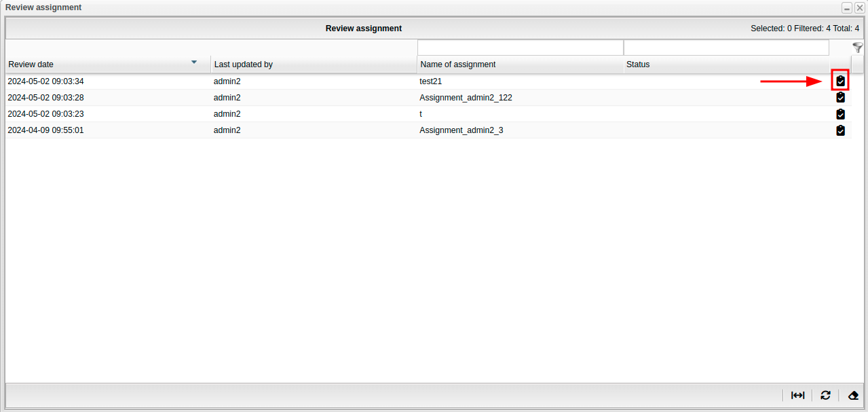868x412 pixels.
Task: Click the Status column header
Action: [x=638, y=64]
